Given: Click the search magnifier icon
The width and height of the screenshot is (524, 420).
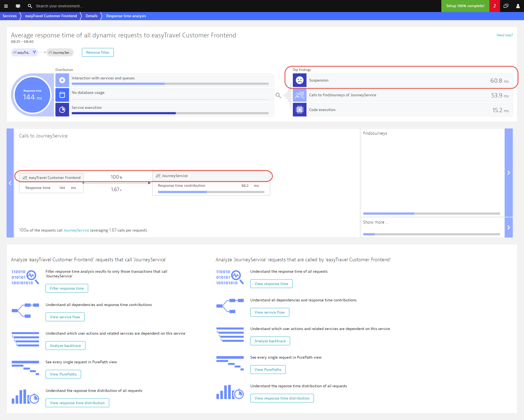Looking at the screenshot, I should pos(30,6).
